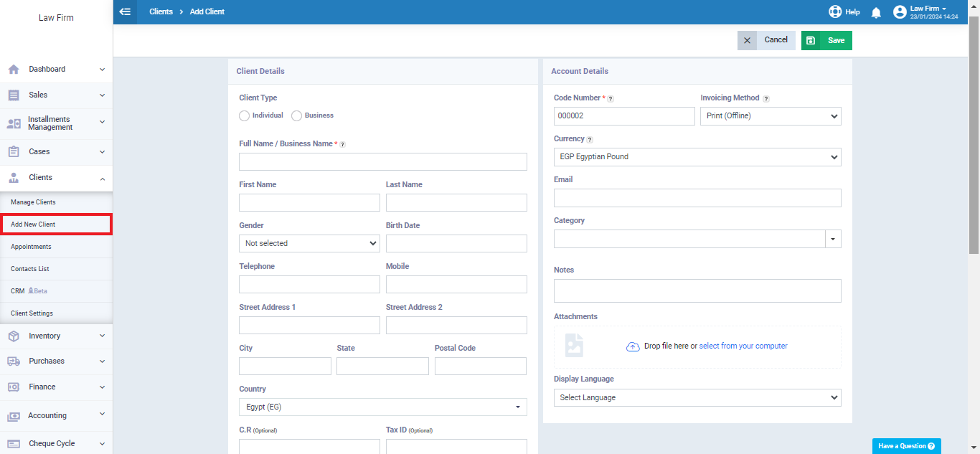The width and height of the screenshot is (980, 454).
Task: Click the Dashboard home icon
Action: 14,70
